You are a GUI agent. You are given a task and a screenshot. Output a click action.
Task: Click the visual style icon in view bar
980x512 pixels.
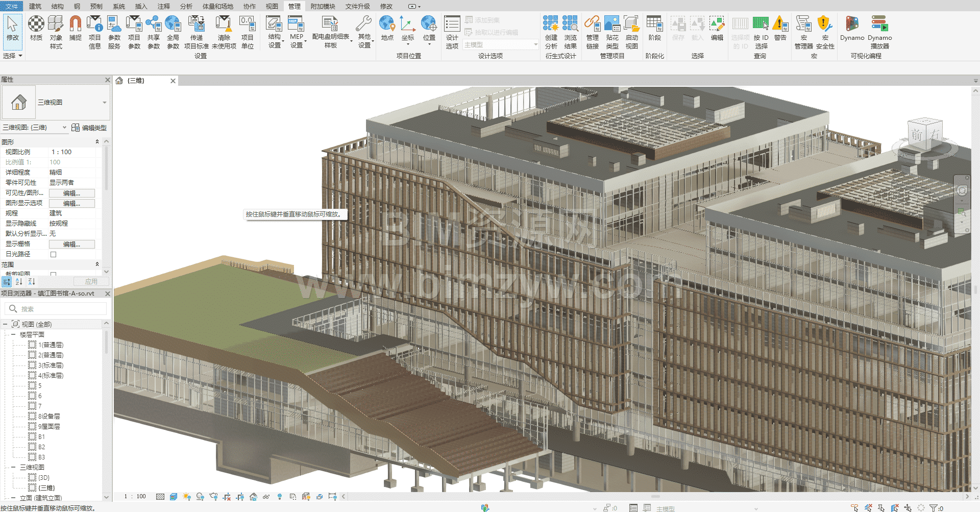point(174,496)
